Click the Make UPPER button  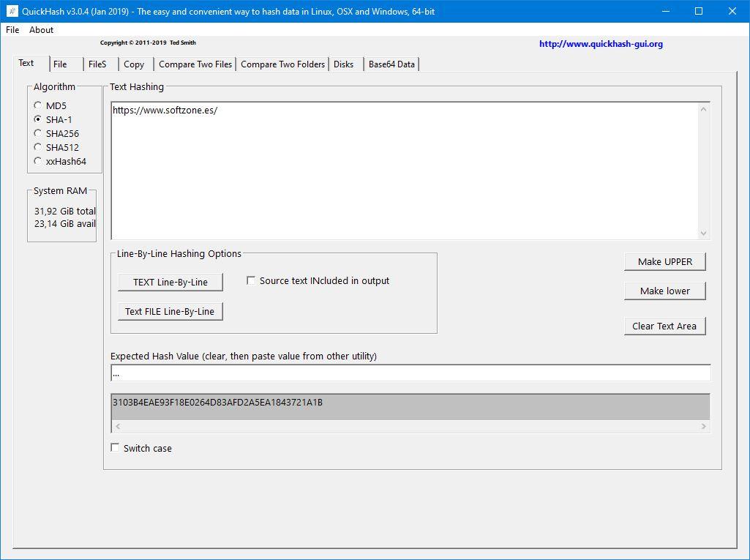[x=665, y=262]
